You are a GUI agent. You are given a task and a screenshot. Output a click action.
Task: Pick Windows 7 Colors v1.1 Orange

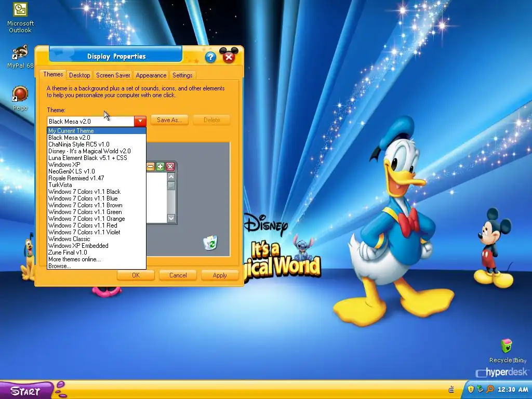click(x=97, y=219)
